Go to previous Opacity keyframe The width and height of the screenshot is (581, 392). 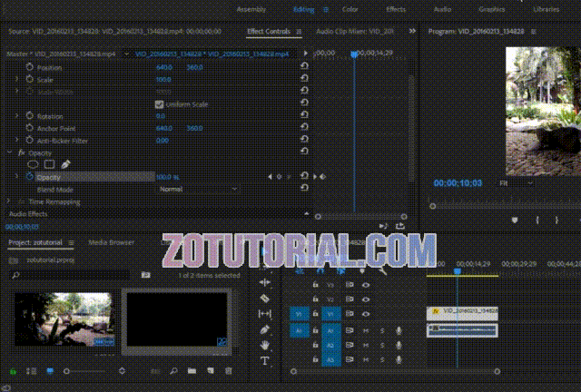click(x=270, y=177)
